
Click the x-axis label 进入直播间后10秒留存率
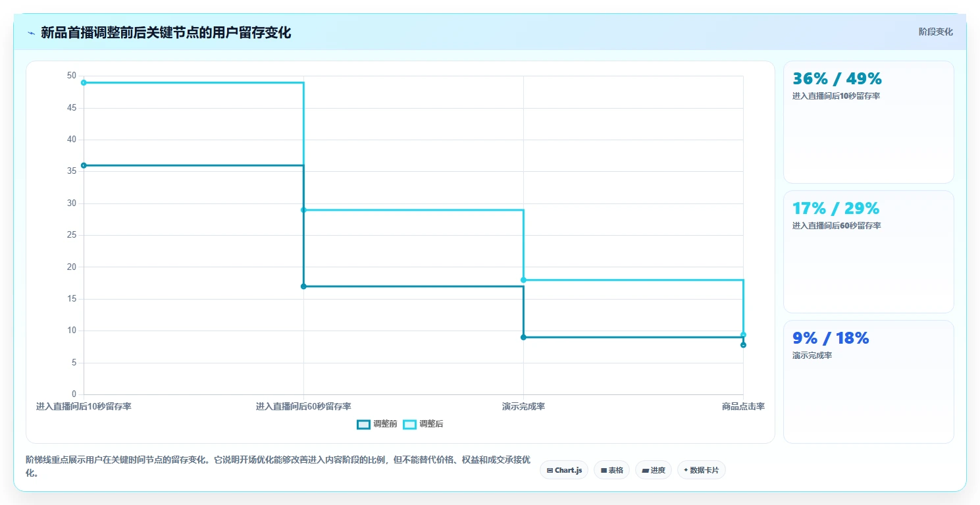click(x=84, y=407)
